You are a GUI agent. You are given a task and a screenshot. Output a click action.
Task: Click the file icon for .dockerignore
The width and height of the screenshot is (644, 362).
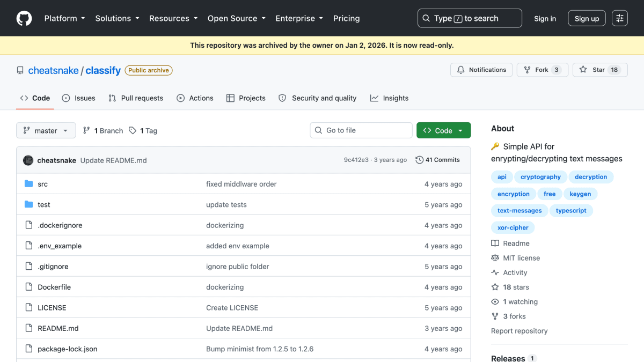29,225
